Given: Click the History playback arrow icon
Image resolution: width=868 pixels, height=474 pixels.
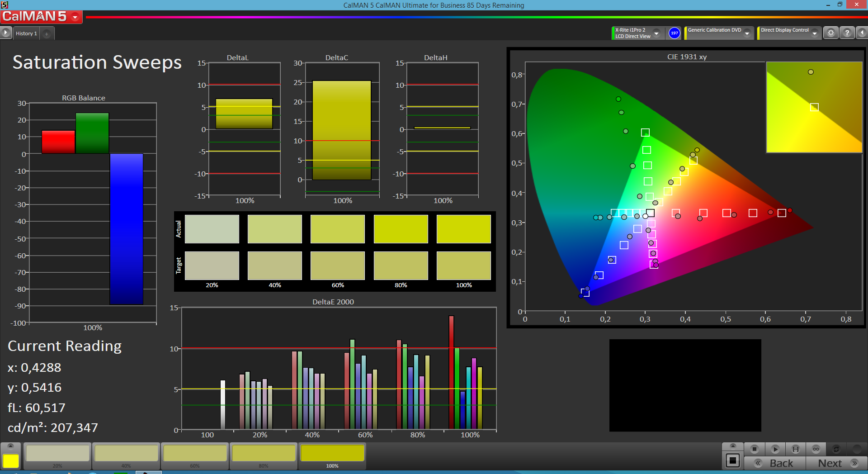Looking at the screenshot, I should [x=6, y=33].
